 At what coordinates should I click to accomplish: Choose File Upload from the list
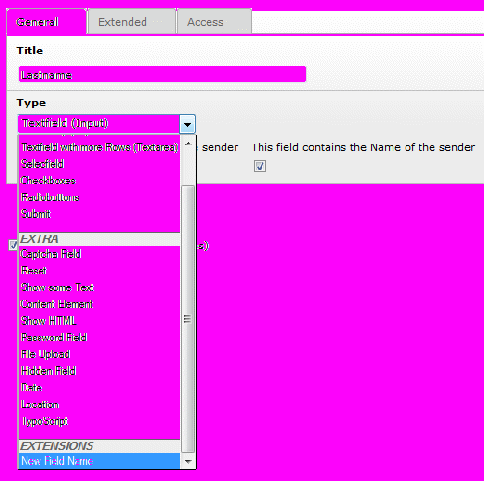[x=99, y=354]
